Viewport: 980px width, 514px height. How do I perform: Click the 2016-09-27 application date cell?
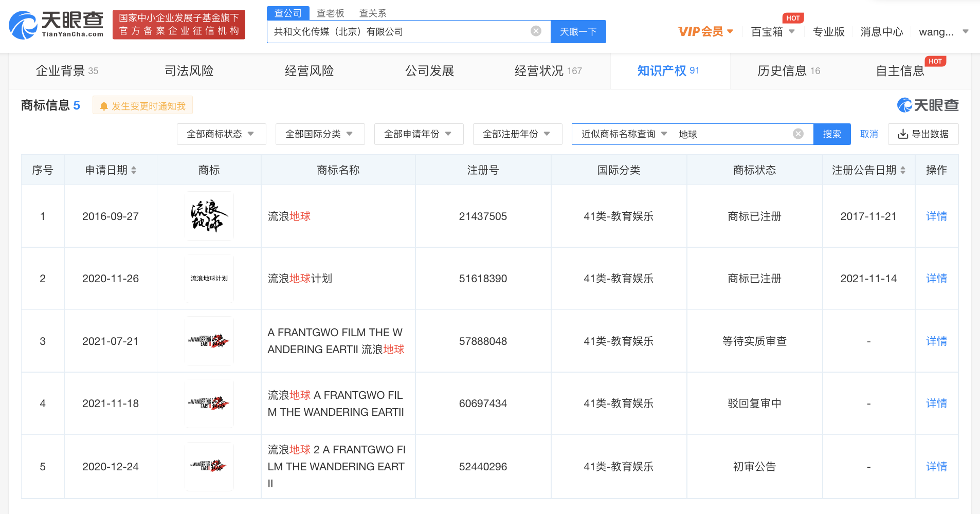111,216
